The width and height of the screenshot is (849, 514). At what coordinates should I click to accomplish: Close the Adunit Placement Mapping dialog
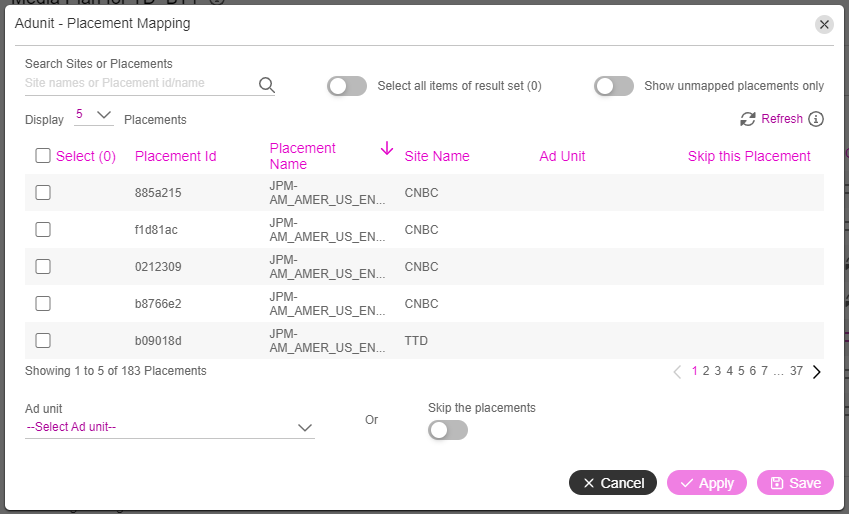tap(824, 24)
